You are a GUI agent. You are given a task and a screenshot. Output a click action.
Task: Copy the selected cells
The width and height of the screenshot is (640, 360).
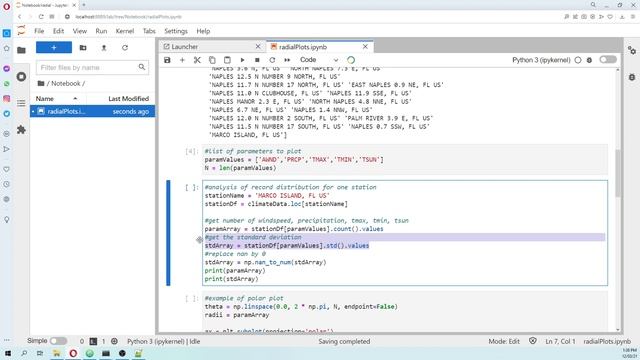coord(212,60)
